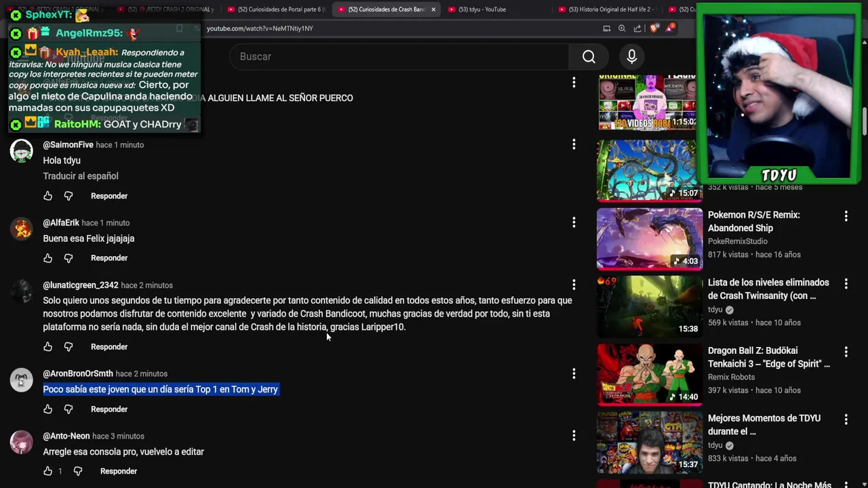Screen dimensions: 868x488
Task: Click Traducir al español link
Action: [81, 176]
